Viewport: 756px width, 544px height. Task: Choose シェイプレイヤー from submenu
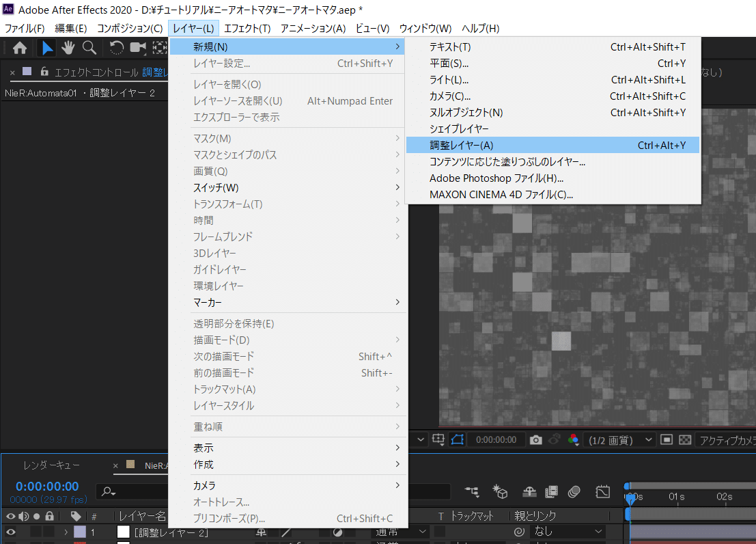[x=552, y=129]
